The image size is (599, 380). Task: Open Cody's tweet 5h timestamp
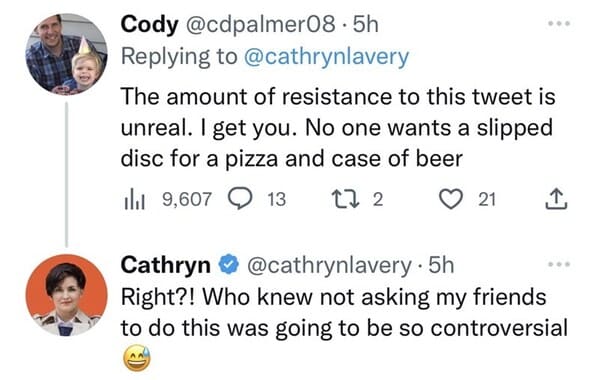click(365, 24)
